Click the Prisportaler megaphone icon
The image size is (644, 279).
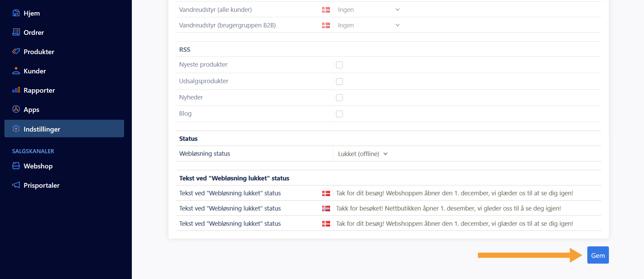(16, 185)
